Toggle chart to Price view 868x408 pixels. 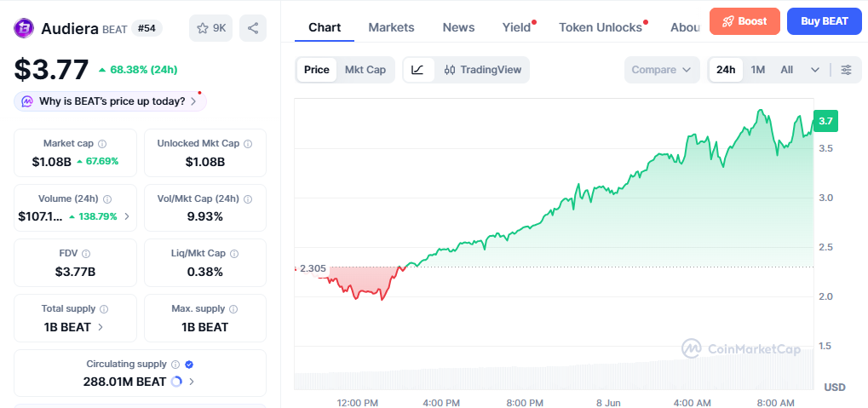click(x=317, y=70)
